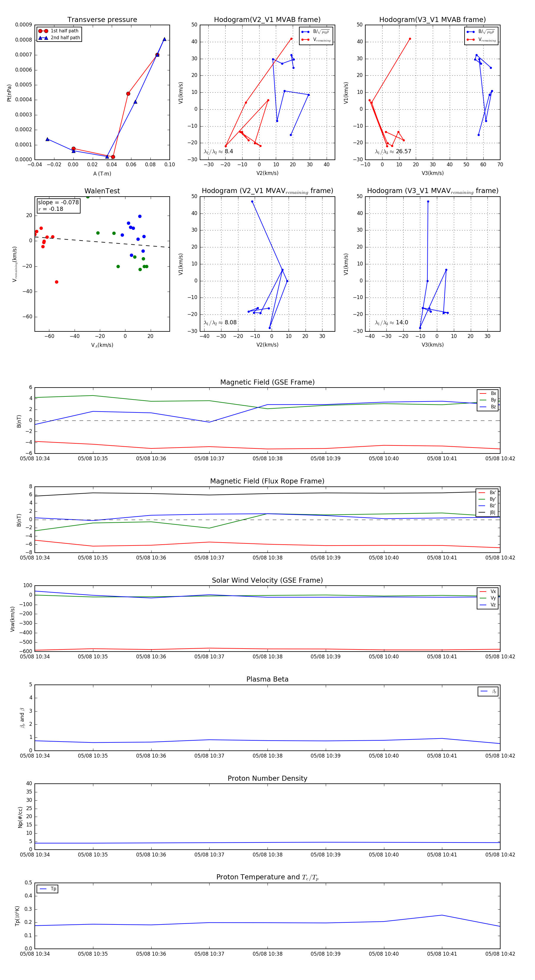The height and width of the screenshot is (980, 535).
Task: Click the 'Hodogram(V3_V1 MVAB frame)' title
Action: point(432,19)
